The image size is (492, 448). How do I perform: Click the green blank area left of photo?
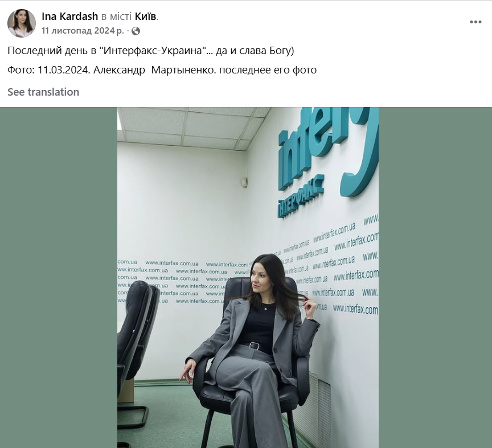click(x=59, y=278)
